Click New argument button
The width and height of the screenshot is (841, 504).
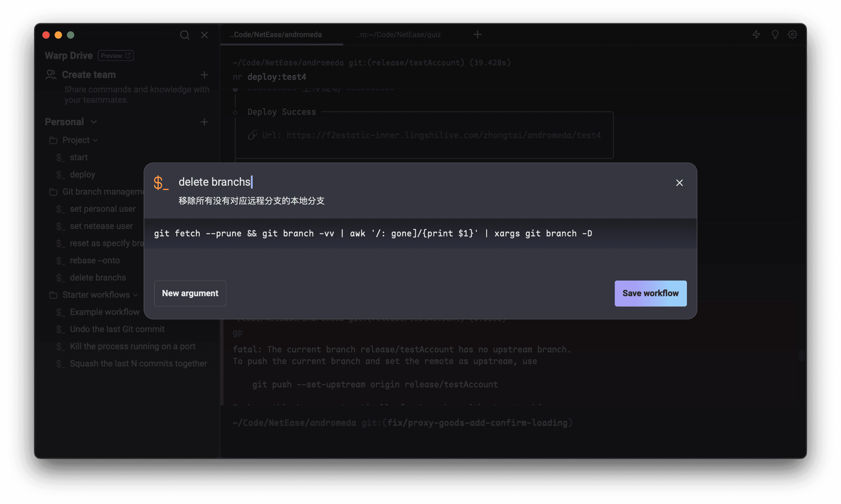(x=190, y=293)
